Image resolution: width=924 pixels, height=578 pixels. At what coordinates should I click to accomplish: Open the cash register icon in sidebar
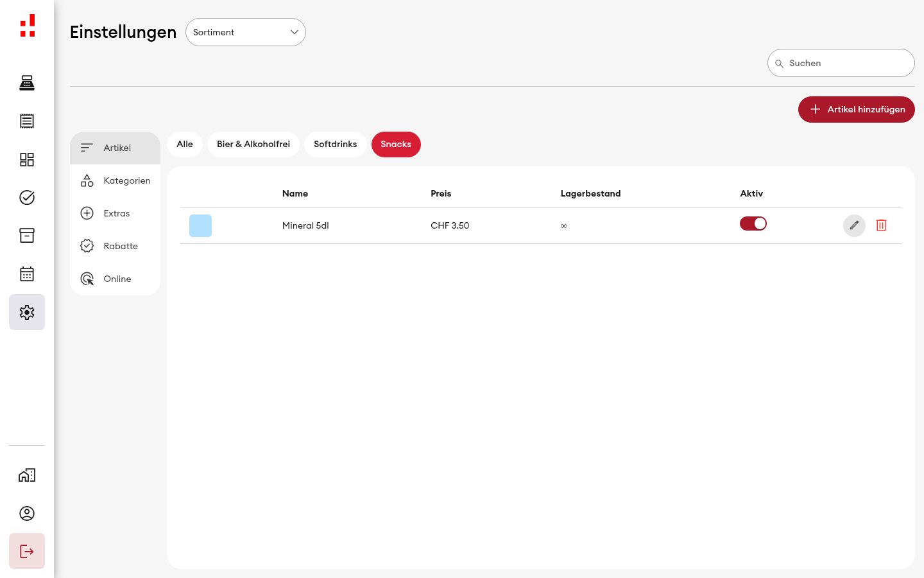(x=27, y=83)
